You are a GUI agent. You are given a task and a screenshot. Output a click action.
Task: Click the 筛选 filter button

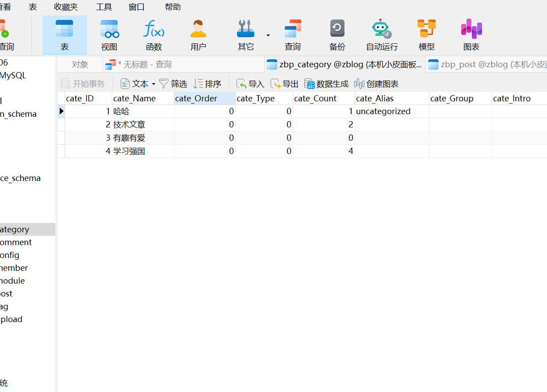[173, 84]
